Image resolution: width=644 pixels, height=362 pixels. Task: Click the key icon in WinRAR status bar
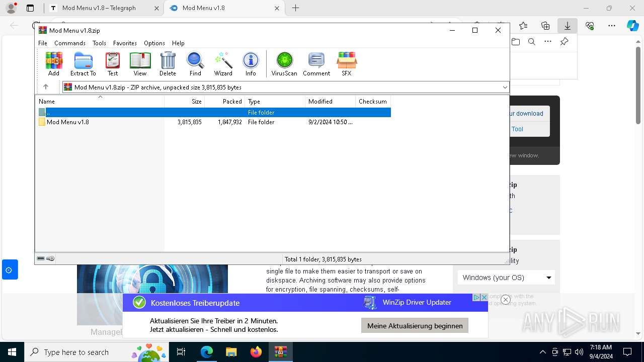50,258
